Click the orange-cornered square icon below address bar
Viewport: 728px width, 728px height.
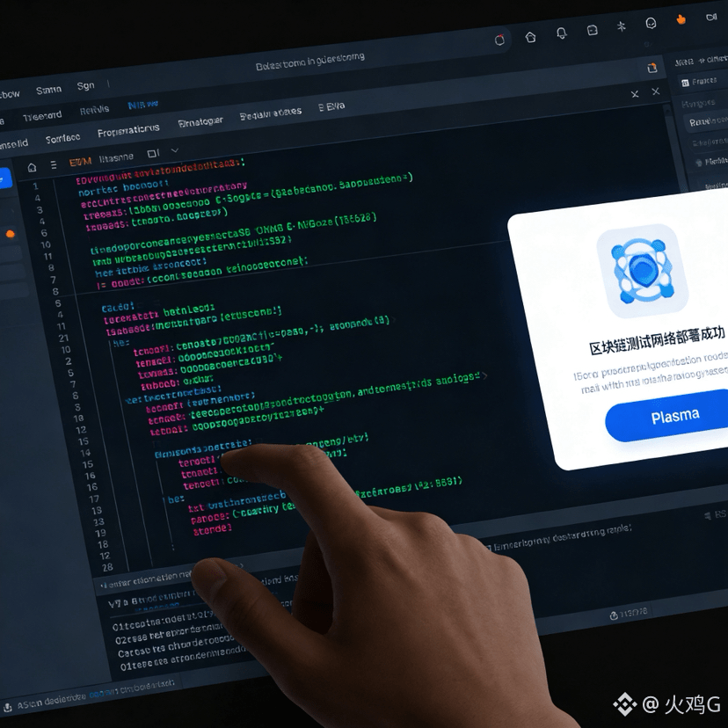652,68
